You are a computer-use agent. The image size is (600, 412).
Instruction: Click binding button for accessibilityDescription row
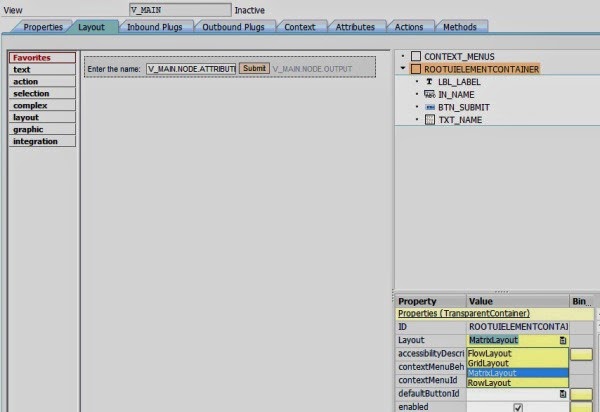pyautogui.click(x=581, y=354)
